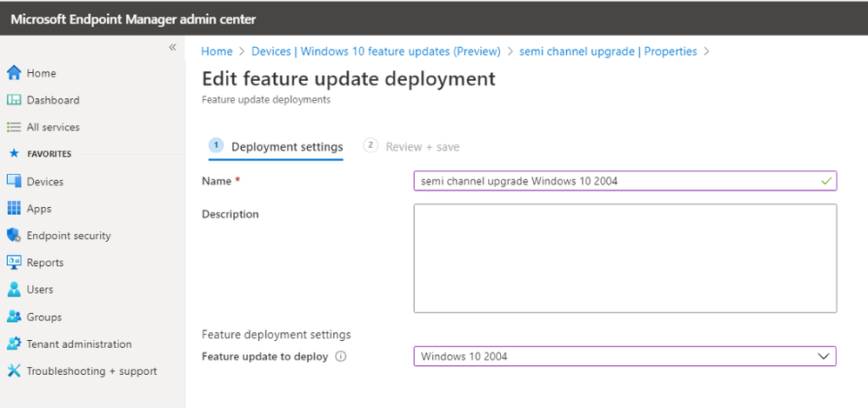This screenshot has height=408, width=868.
Task: Open the Dashboard icon
Action: tap(14, 100)
